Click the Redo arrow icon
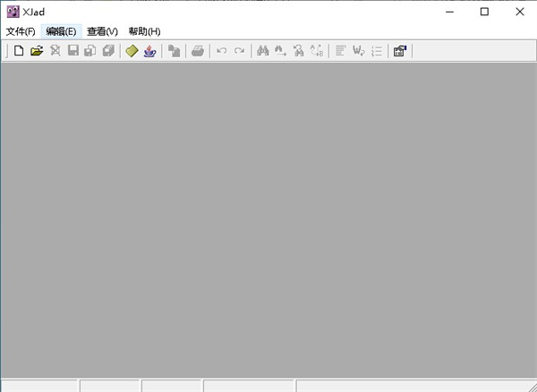Image resolution: width=537 pixels, height=392 pixels. (x=240, y=51)
